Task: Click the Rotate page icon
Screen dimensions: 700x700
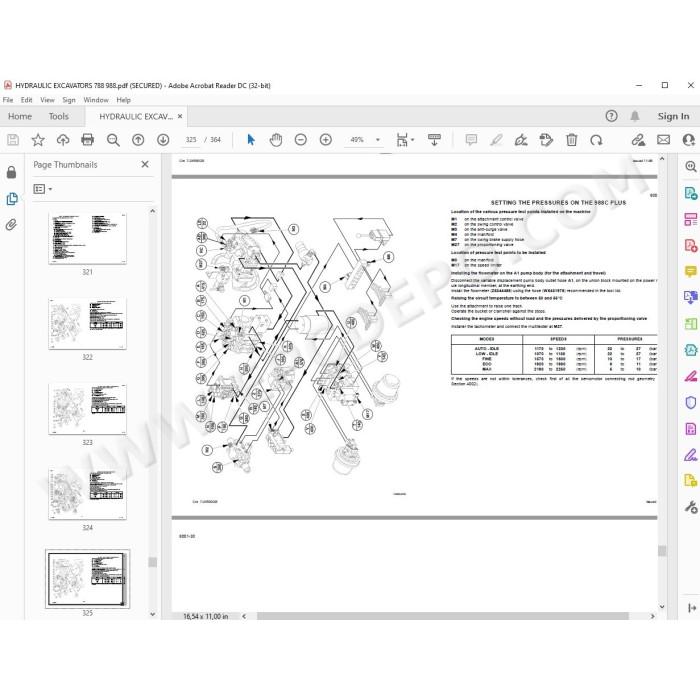Action: 596,140
